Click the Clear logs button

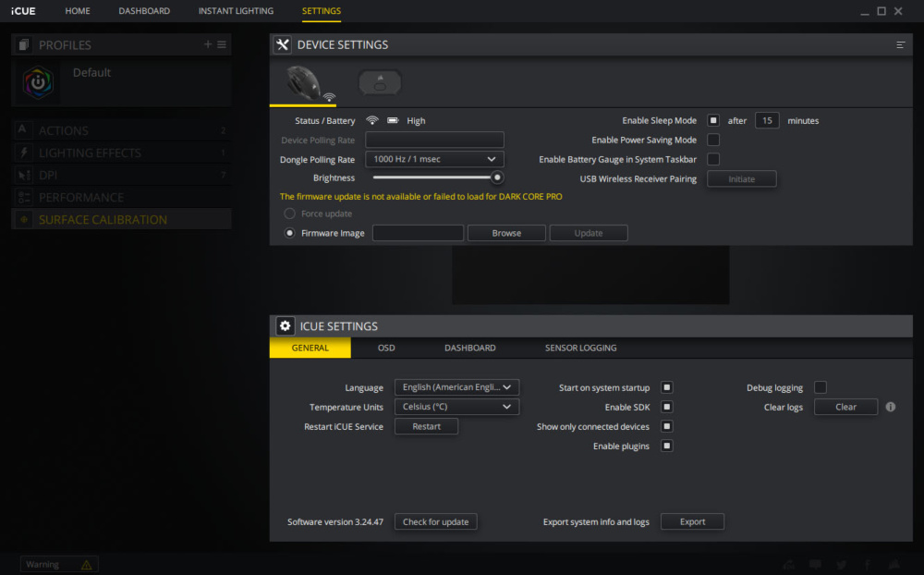point(845,407)
